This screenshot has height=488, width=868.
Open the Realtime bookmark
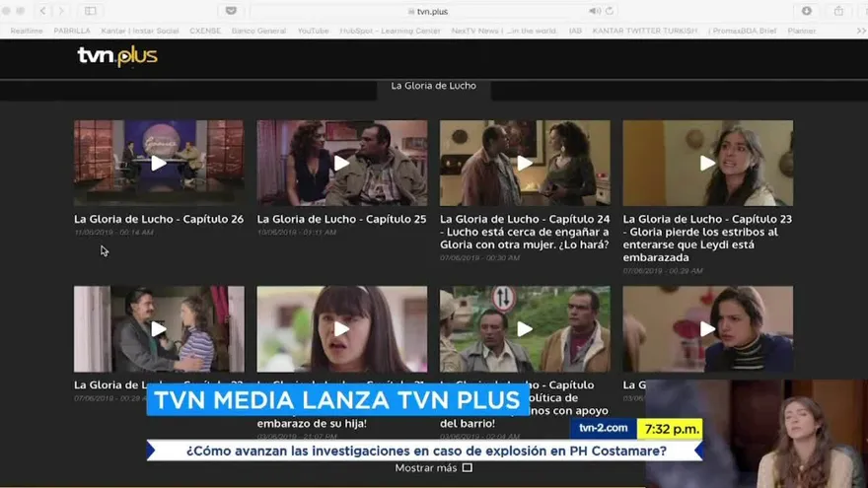tap(27, 31)
